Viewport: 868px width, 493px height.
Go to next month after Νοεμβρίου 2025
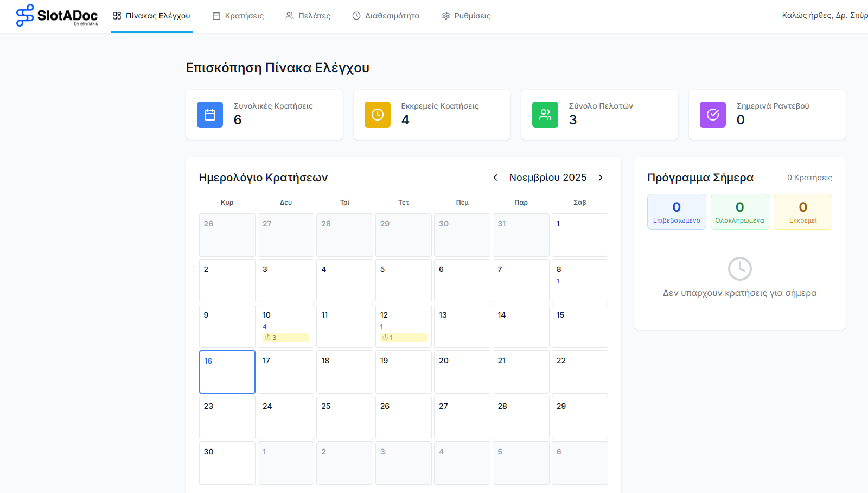[601, 178]
